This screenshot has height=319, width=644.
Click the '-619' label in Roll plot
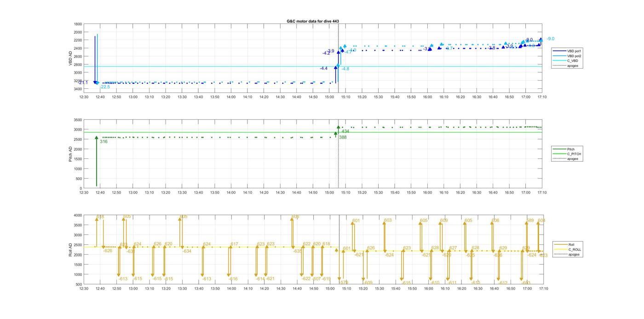(326, 279)
